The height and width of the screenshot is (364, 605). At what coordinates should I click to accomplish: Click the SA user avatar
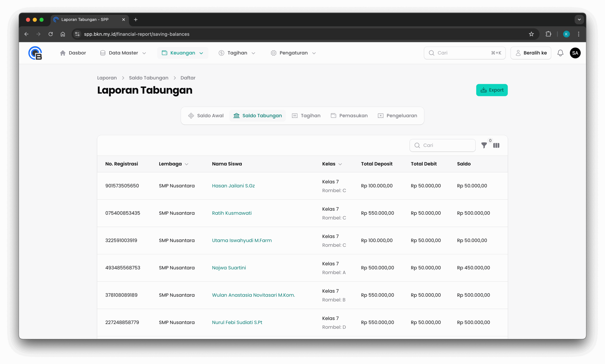(x=575, y=53)
